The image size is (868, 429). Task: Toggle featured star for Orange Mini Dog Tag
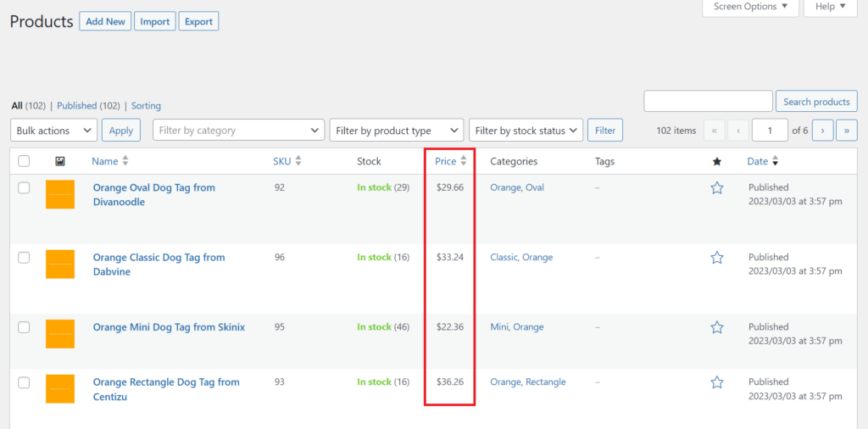(x=717, y=328)
